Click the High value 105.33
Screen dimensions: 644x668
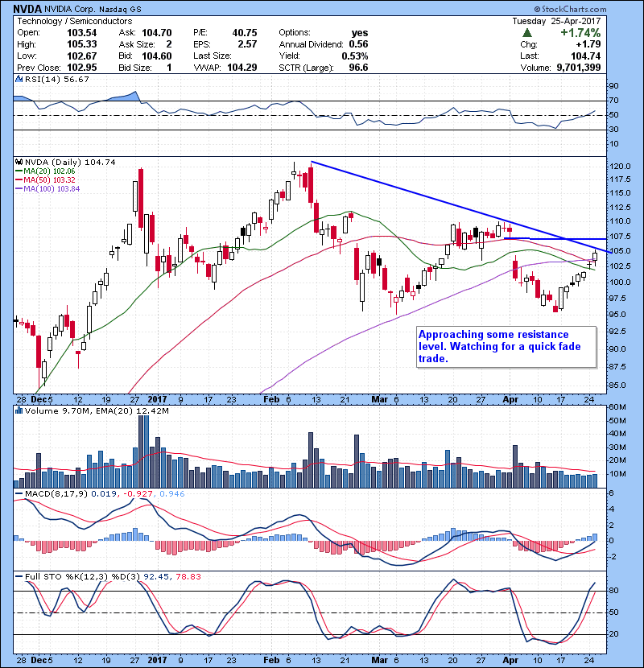click(82, 44)
